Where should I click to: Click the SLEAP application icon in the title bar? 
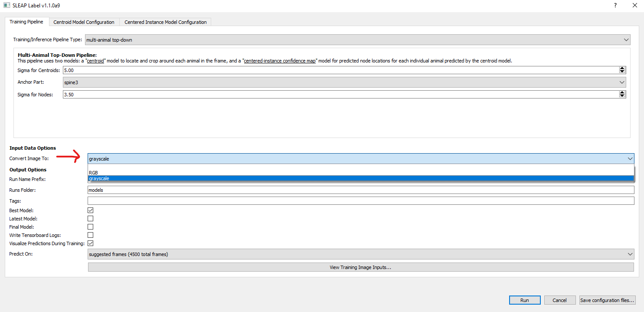(6, 5)
